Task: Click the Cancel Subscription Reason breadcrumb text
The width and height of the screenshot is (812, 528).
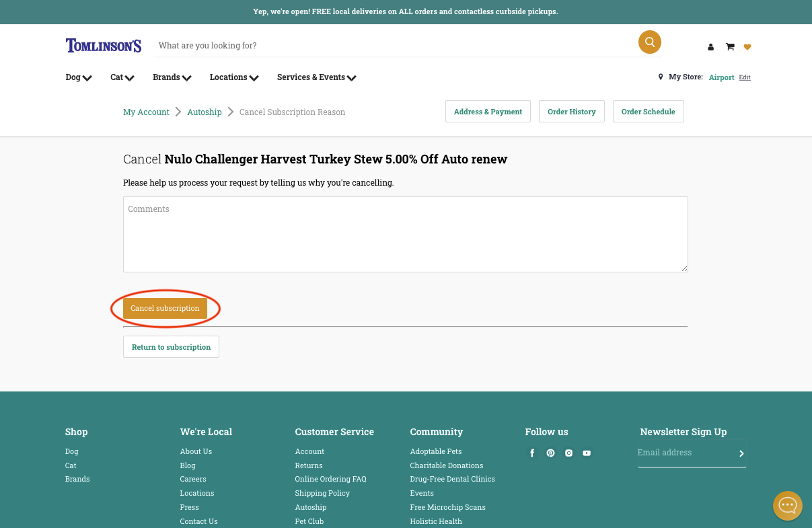Action: (x=293, y=112)
